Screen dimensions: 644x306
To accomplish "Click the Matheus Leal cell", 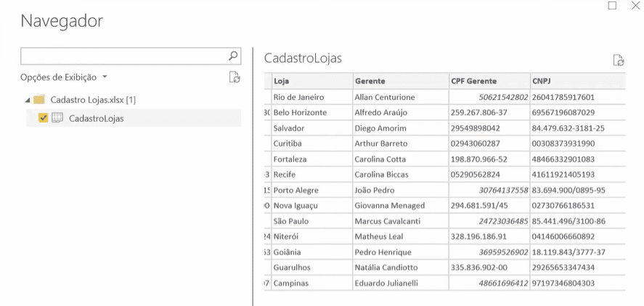I will click(x=401, y=236).
